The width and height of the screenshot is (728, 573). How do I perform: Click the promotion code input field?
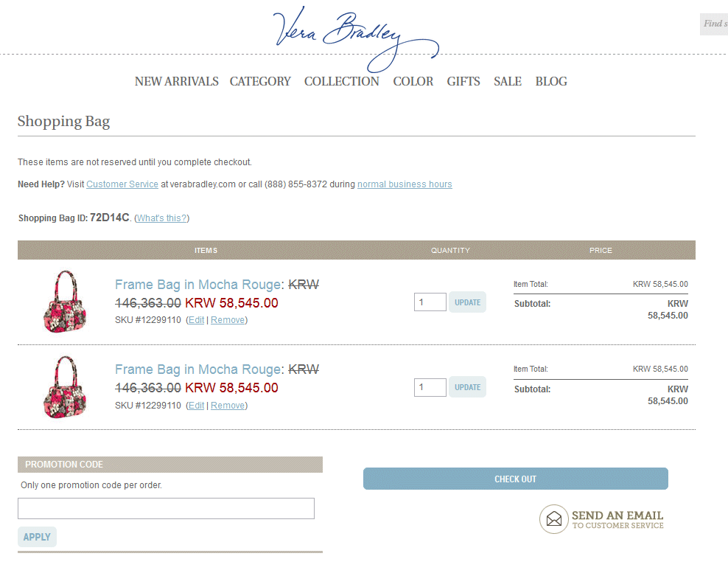click(166, 509)
